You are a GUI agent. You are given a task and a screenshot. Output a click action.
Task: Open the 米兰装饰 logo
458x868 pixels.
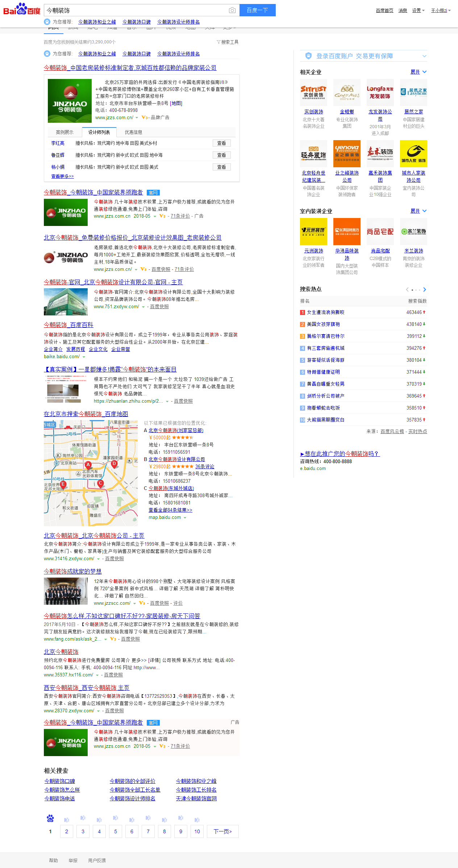413,231
